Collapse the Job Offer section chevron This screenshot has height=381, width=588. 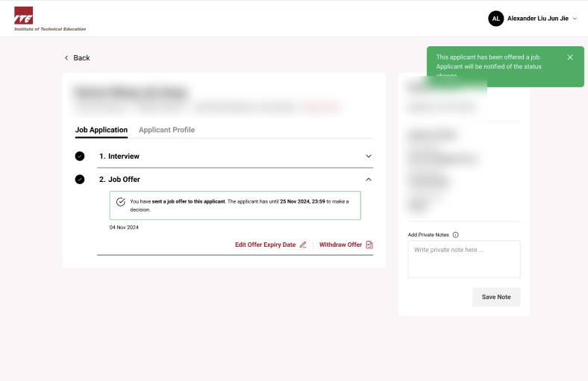[369, 180]
